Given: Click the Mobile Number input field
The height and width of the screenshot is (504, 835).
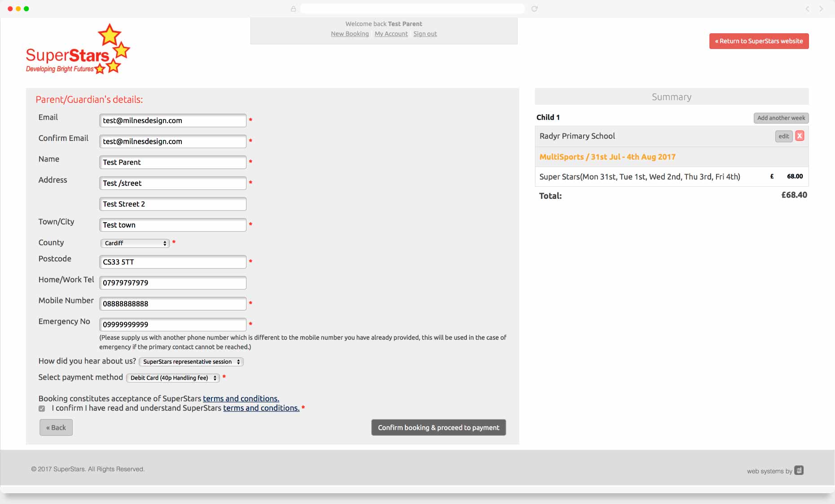Looking at the screenshot, I should [x=173, y=303].
